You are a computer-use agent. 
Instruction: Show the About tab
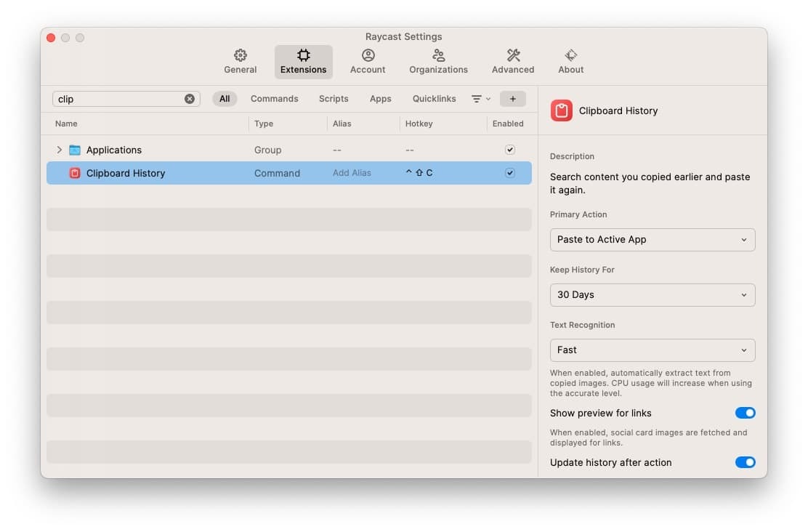(570, 62)
